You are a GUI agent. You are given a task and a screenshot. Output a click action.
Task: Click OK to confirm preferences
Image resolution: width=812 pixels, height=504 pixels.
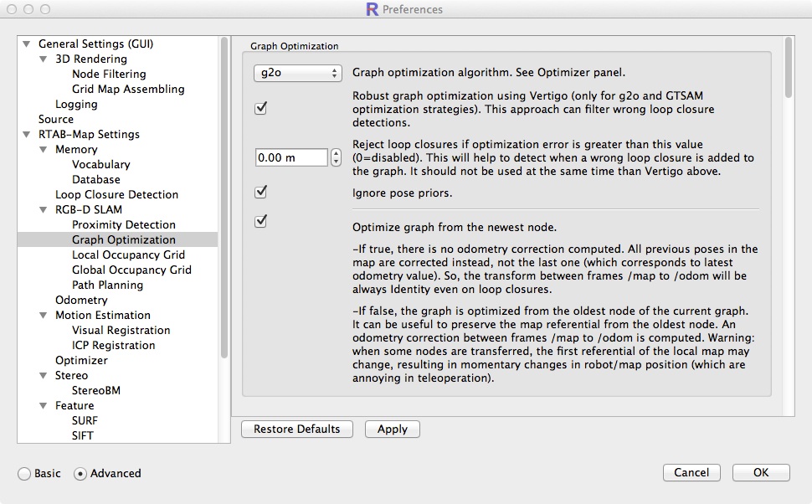(760, 473)
